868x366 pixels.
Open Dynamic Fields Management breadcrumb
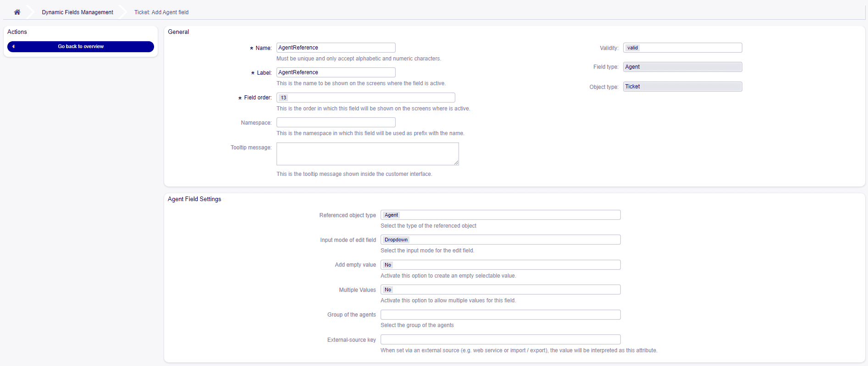click(x=77, y=12)
